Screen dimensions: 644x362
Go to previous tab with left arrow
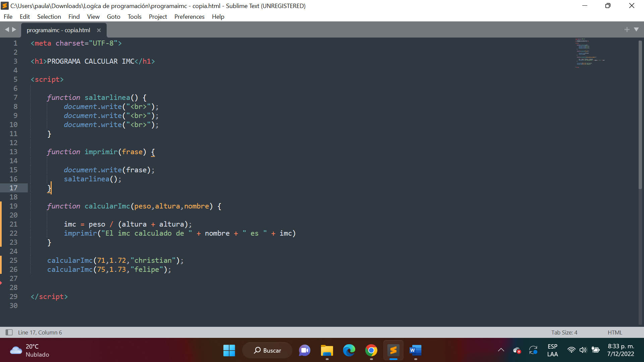(x=7, y=29)
